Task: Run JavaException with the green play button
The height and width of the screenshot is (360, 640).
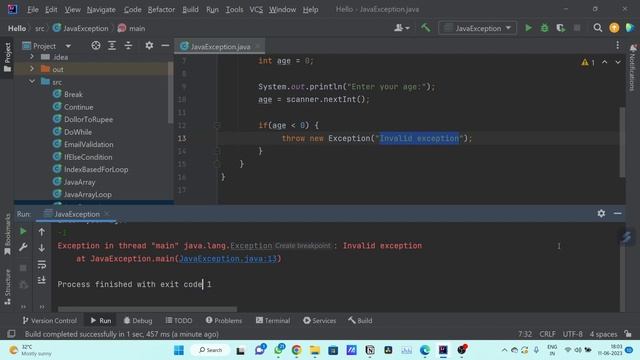Action: [528, 28]
